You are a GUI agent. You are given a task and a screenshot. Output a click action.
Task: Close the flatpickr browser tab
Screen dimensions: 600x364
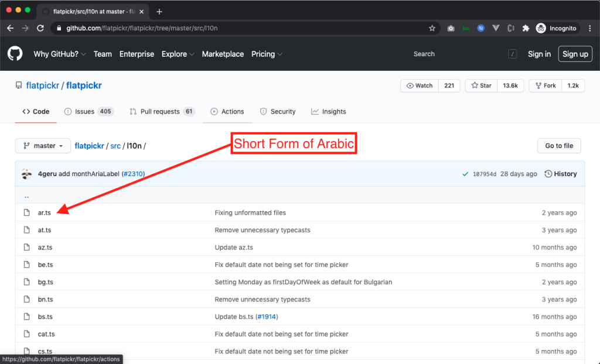click(x=142, y=12)
